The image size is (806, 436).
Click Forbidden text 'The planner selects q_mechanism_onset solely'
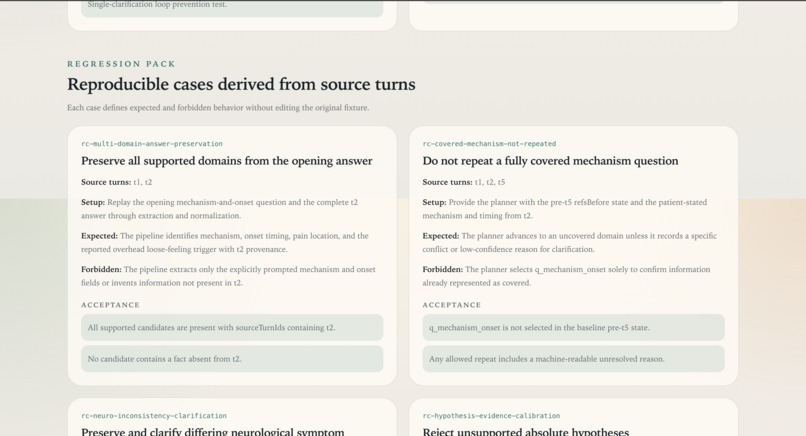(566, 276)
